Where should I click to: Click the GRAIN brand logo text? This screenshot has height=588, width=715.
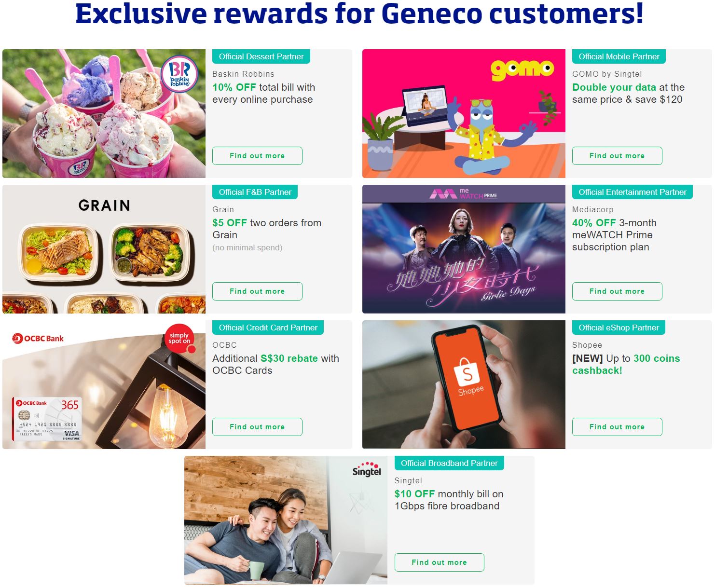click(x=104, y=205)
